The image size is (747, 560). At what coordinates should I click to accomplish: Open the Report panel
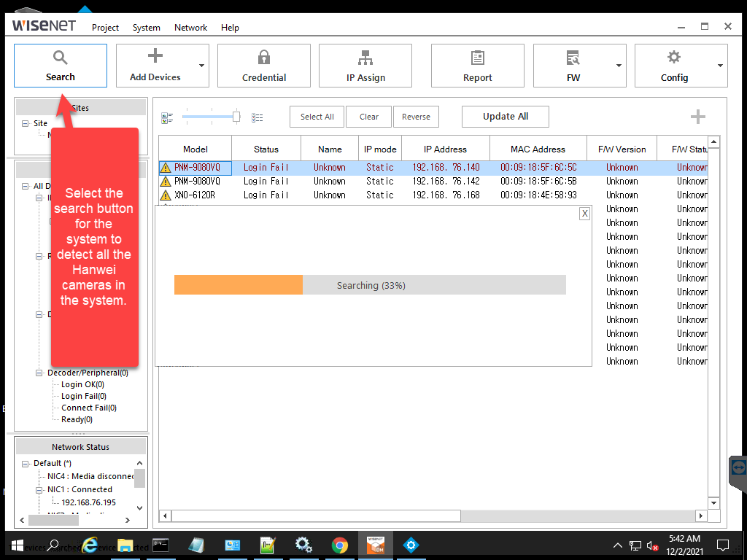tap(477, 66)
